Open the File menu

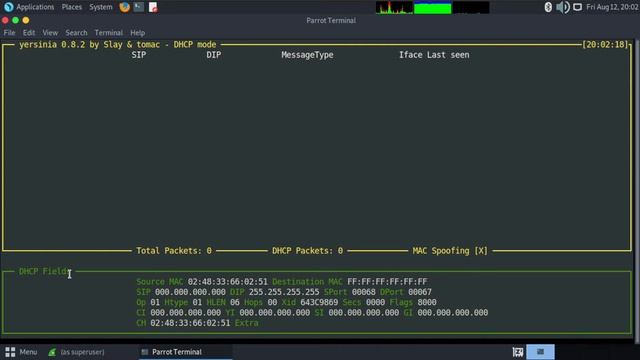[9, 33]
